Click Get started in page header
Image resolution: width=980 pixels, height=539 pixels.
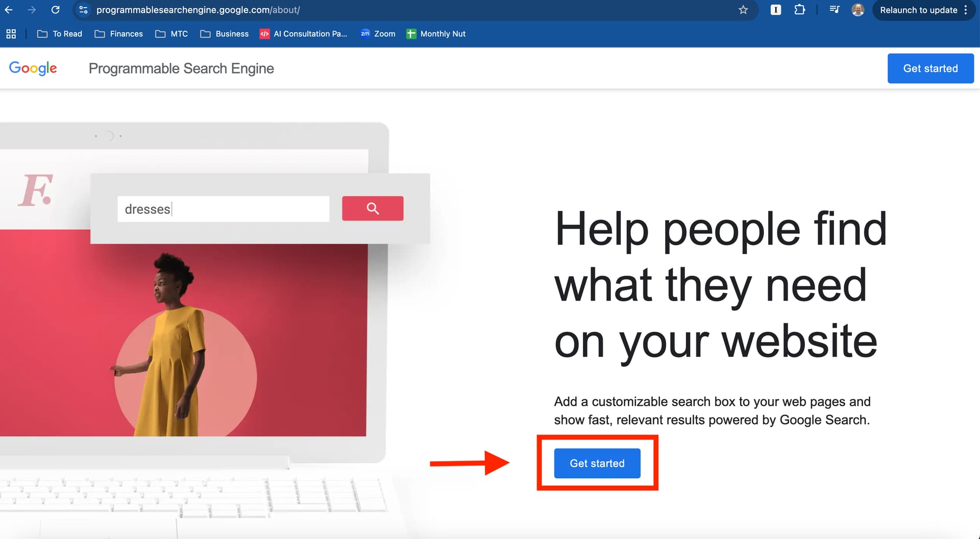pos(930,68)
